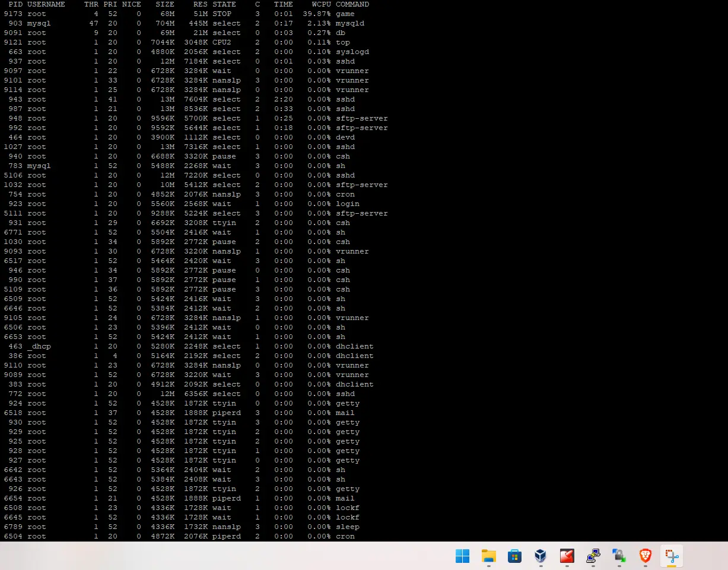Click the 'devd' process command name
Screen dimensions: 728x570
pyautogui.click(x=345, y=137)
